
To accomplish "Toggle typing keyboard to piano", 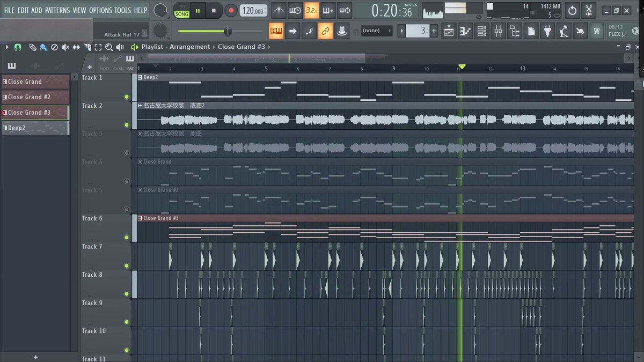I will 276,31.
